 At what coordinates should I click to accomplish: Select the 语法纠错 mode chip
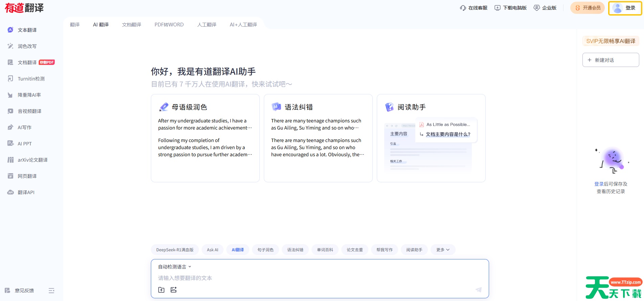coord(295,250)
